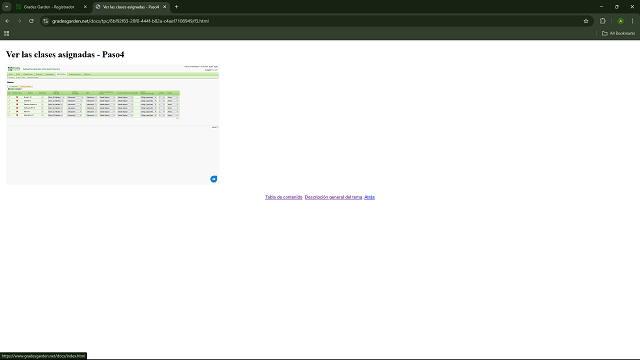
Task: Open a new browser tab
Action: point(176,7)
